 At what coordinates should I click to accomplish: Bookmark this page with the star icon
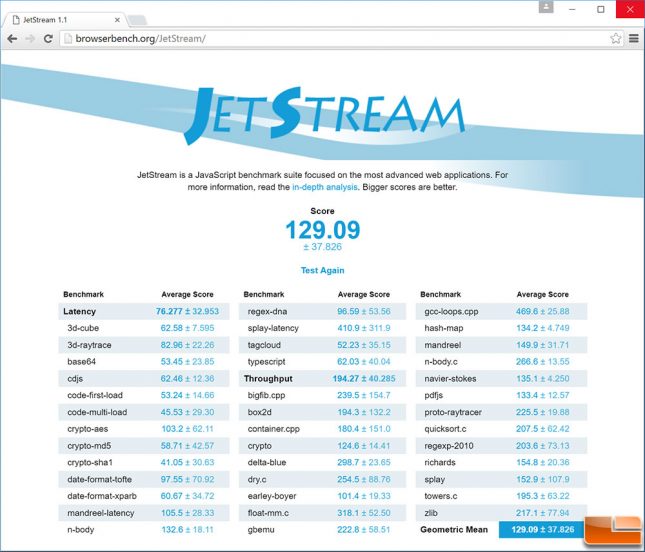(615, 39)
